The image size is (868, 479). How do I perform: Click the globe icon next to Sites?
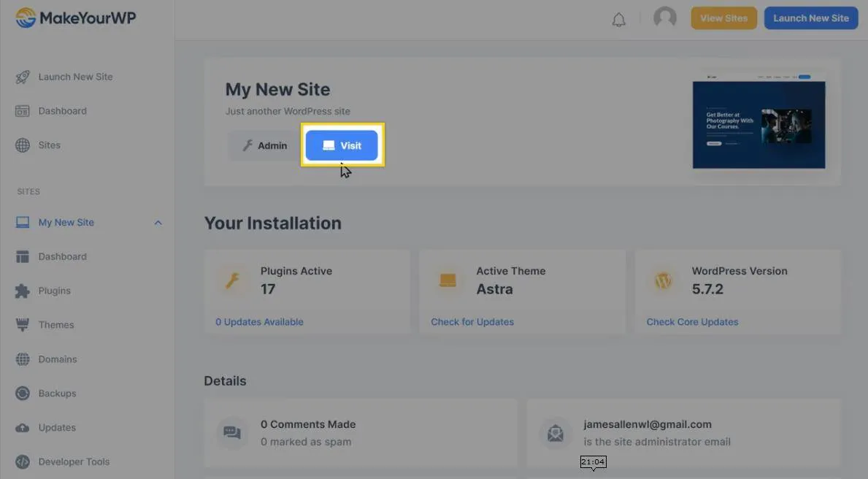coord(23,145)
